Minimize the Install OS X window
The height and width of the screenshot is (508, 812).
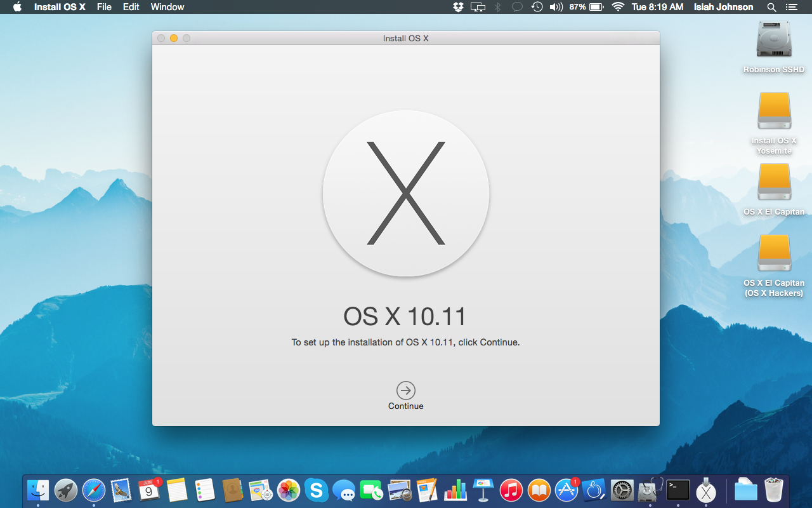click(174, 38)
